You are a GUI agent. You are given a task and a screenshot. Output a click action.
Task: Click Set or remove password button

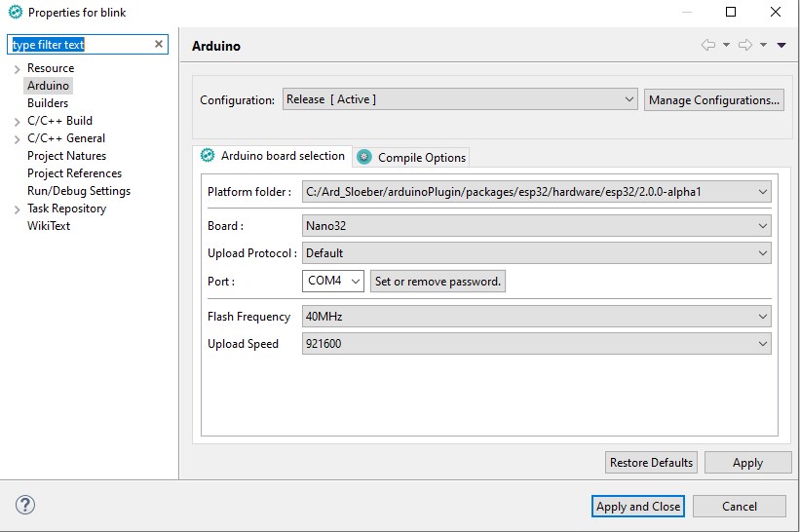[438, 281]
